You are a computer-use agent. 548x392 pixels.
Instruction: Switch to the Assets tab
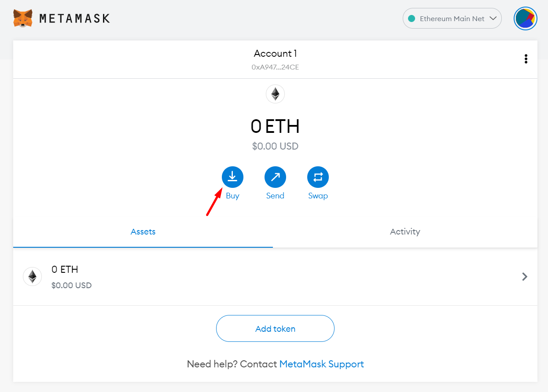pyautogui.click(x=143, y=231)
